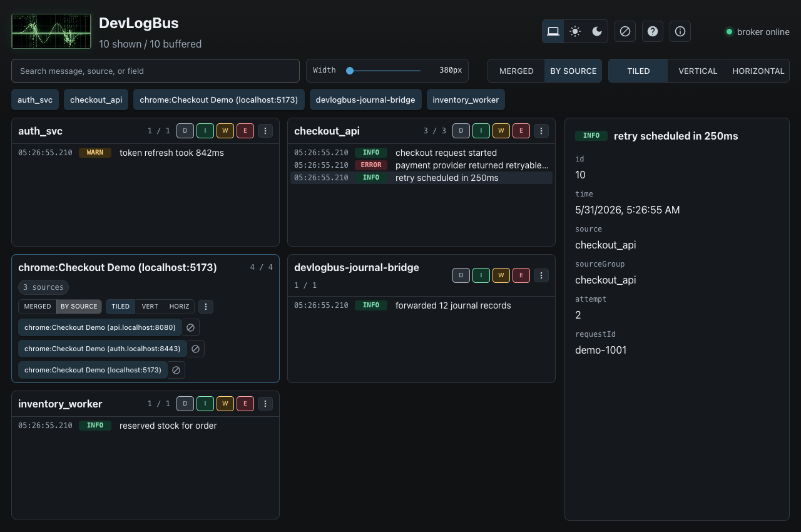Click the checkout_api source chip

pos(96,100)
